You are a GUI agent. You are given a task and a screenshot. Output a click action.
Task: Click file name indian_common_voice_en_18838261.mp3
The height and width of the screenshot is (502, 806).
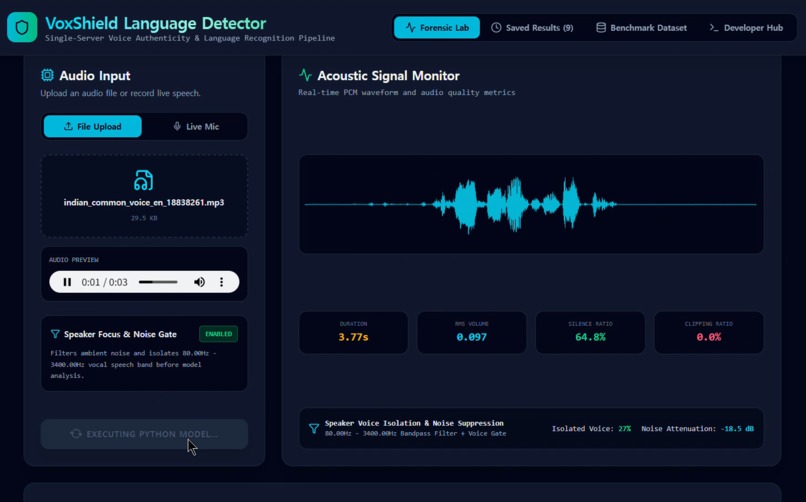pyautogui.click(x=144, y=202)
